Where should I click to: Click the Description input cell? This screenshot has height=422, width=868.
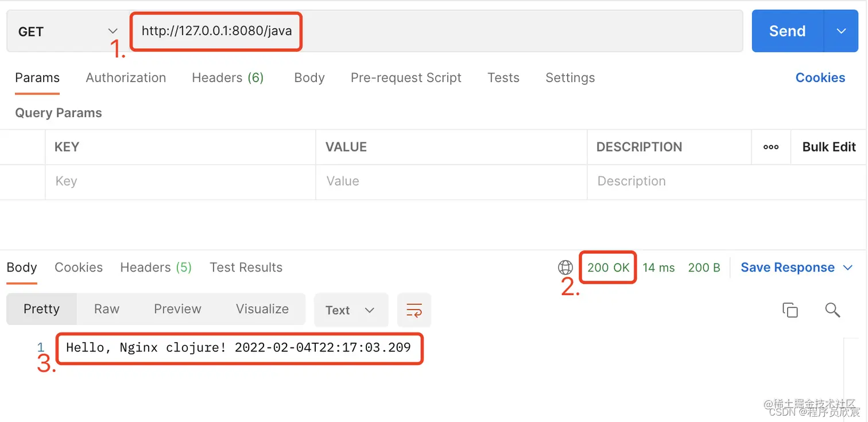click(x=727, y=182)
